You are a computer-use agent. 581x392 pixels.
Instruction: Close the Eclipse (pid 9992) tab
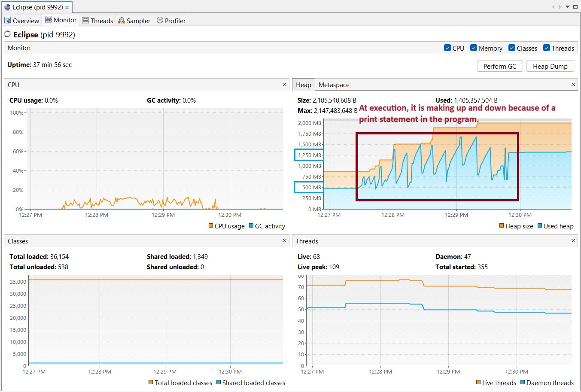point(67,7)
